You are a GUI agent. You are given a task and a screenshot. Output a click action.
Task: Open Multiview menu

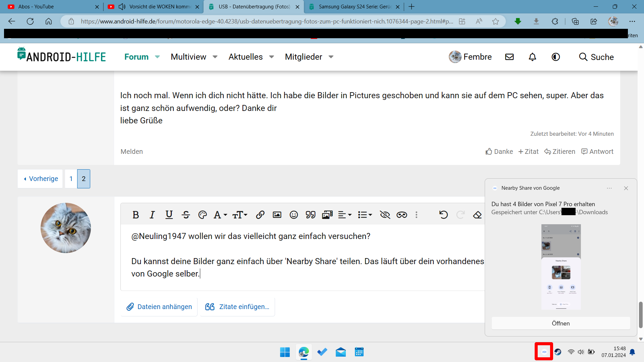(189, 57)
